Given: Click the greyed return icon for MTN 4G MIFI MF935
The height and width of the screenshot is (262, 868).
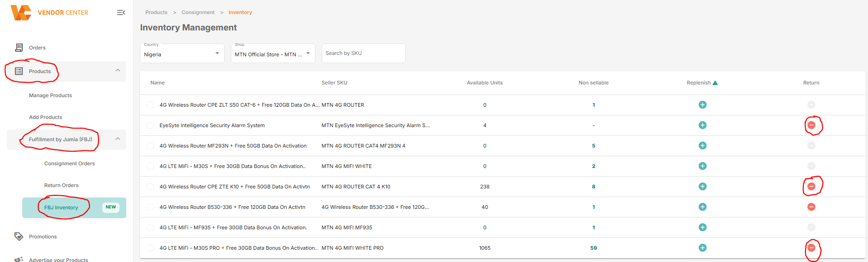Looking at the screenshot, I should [811, 227].
